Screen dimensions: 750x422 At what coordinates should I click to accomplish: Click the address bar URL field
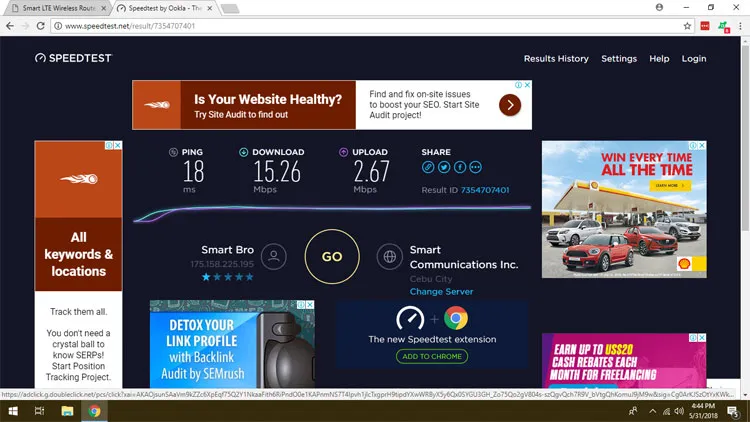click(x=371, y=26)
